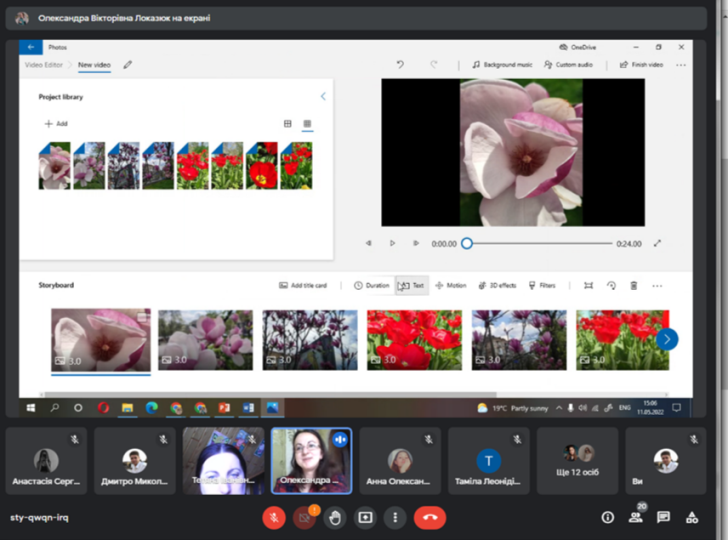The height and width of the screenshot is (540, 728).
Task: Click the Finish video button
Action: (641, 65)
